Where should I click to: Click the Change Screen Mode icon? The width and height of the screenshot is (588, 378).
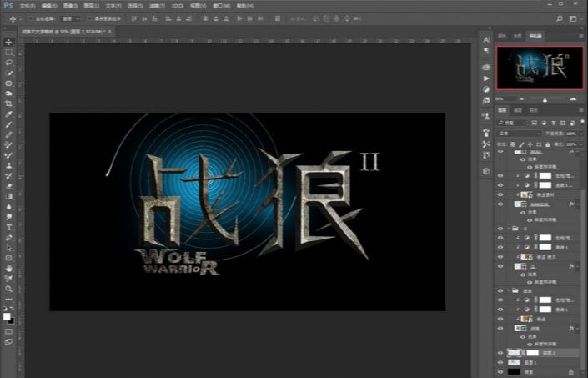[x=8, y=342]
